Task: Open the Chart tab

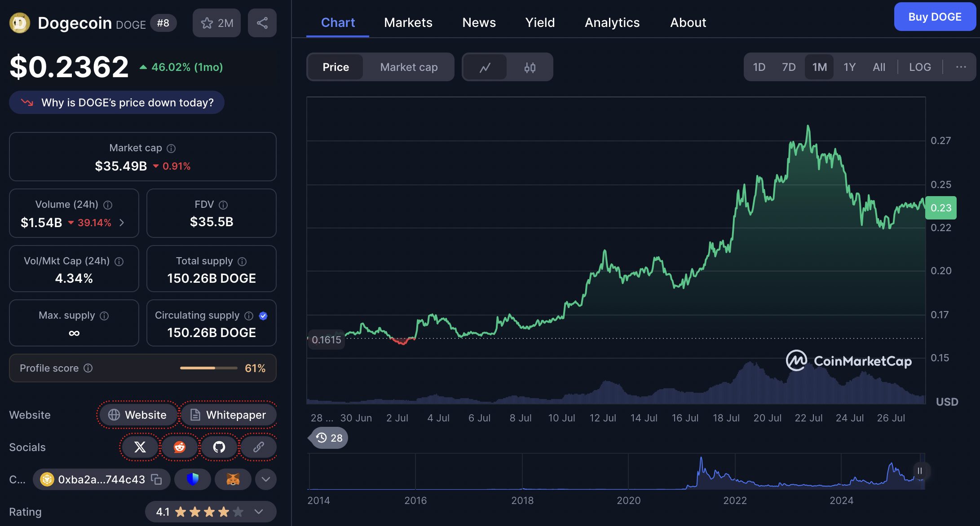Action: (338, 22)
